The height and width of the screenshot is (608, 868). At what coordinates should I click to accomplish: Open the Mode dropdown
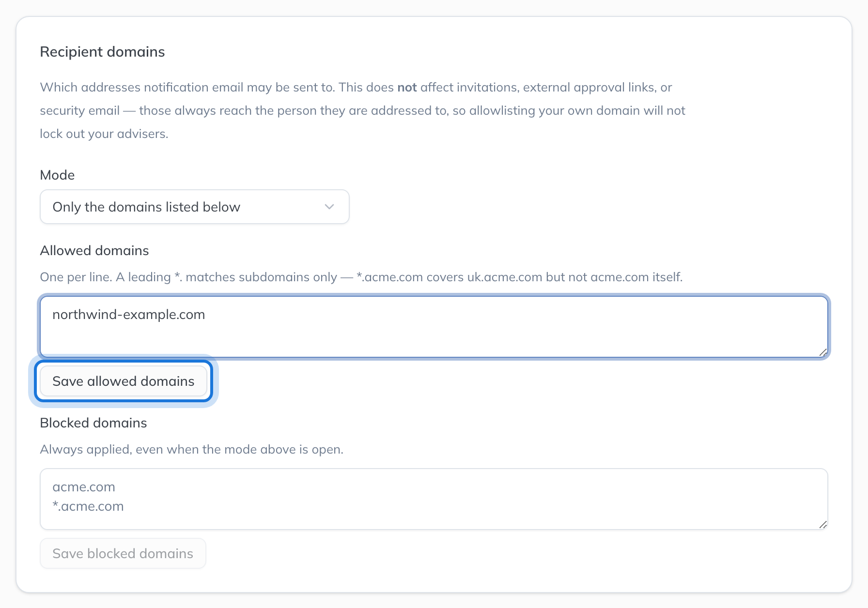(194, 207)
